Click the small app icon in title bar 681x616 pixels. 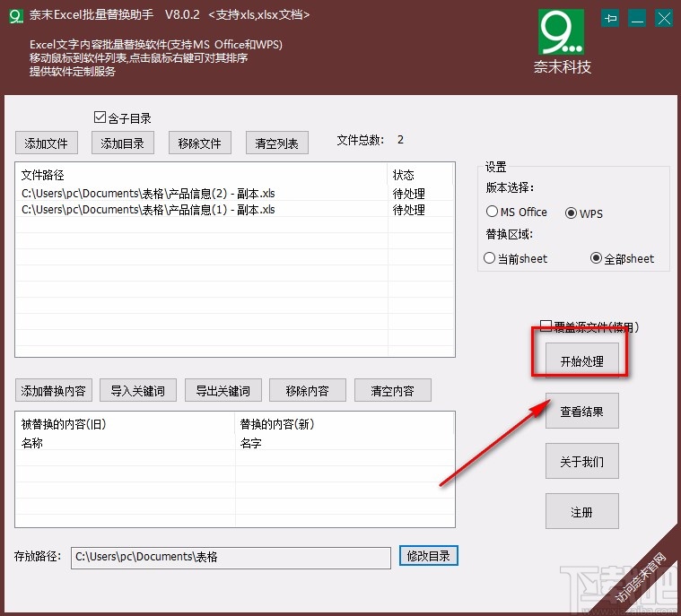click(x=16, y=16)
